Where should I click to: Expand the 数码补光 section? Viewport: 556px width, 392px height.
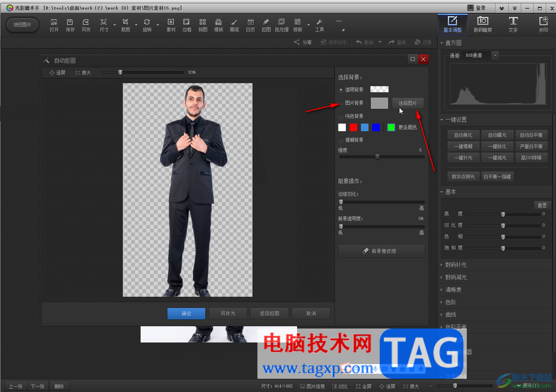[456, 265]
